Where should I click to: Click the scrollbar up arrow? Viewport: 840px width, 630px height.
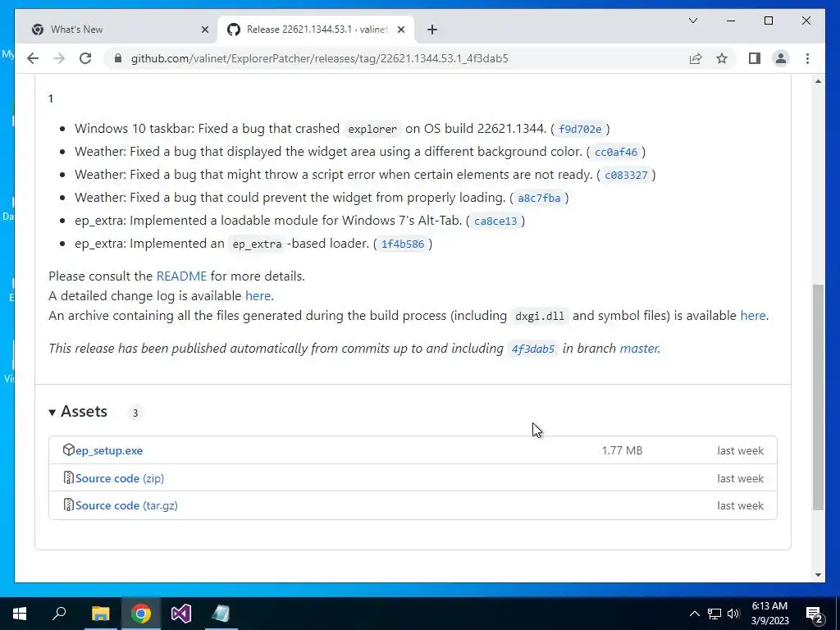point(818,81)
